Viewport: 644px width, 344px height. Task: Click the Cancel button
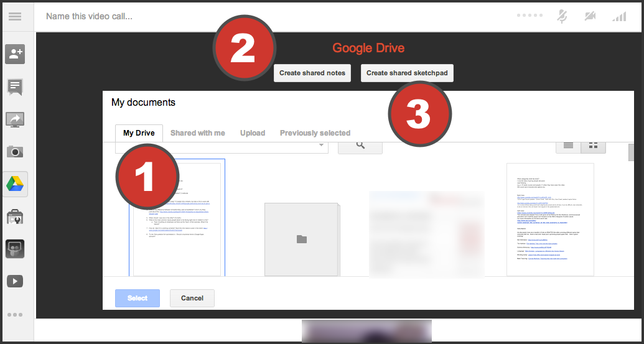pyautogui.click(x=192, y=298)
